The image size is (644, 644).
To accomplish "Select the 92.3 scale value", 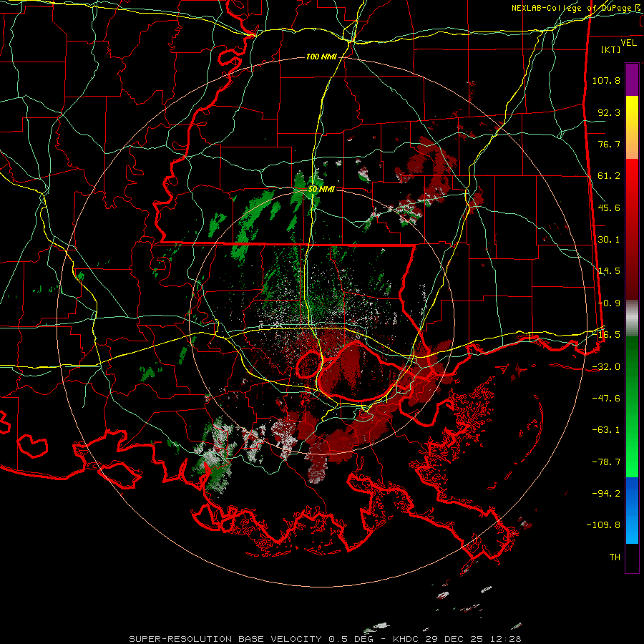I will (609, 112).
